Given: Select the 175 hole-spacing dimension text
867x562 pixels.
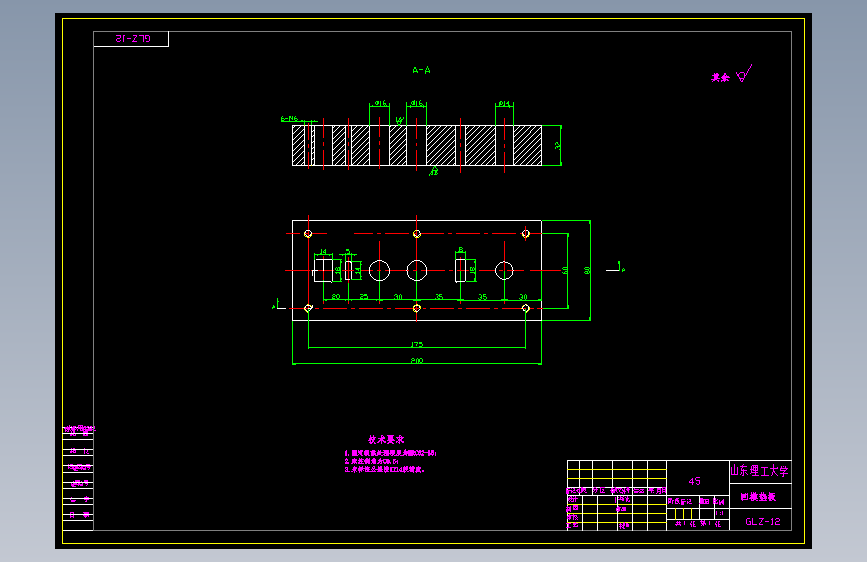Looking at the screenshot, I should pos(417,344).
